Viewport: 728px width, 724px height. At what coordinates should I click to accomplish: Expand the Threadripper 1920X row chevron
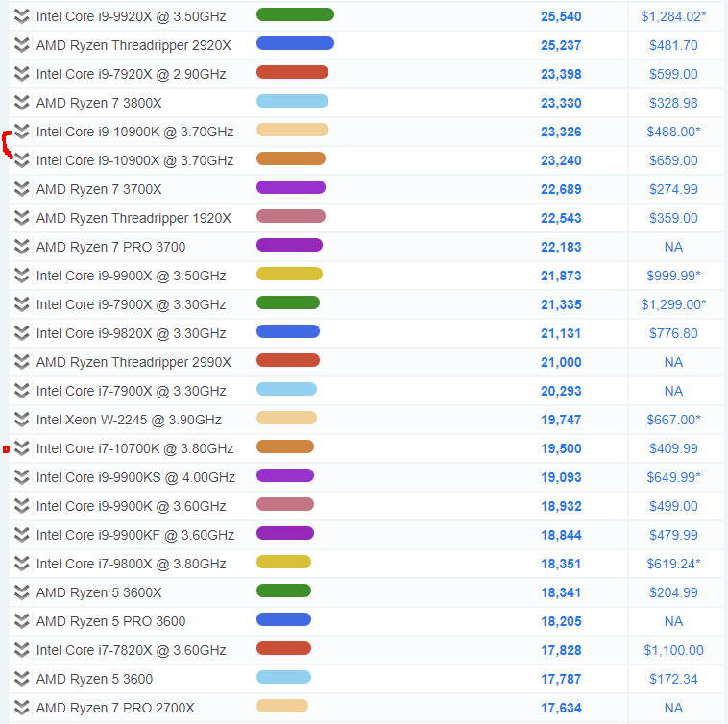coord(21,218)
